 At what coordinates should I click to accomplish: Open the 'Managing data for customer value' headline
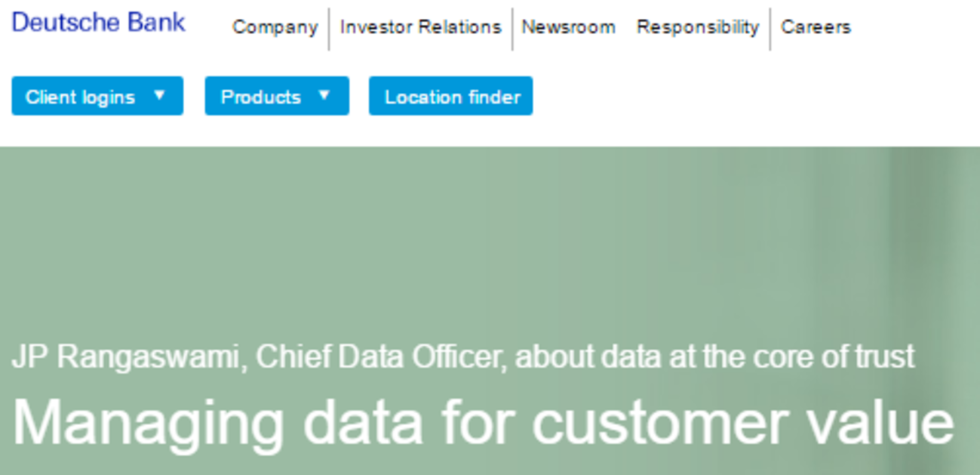(x=483, y=421)
